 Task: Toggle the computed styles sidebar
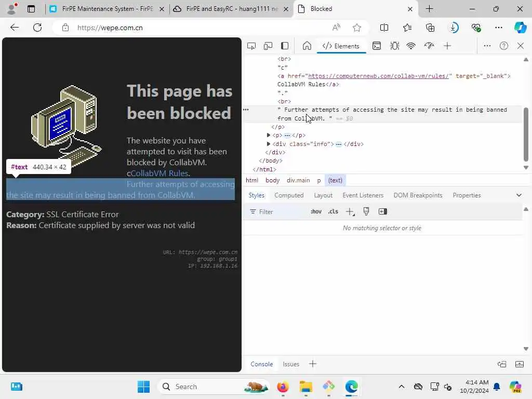coord(383,211)
